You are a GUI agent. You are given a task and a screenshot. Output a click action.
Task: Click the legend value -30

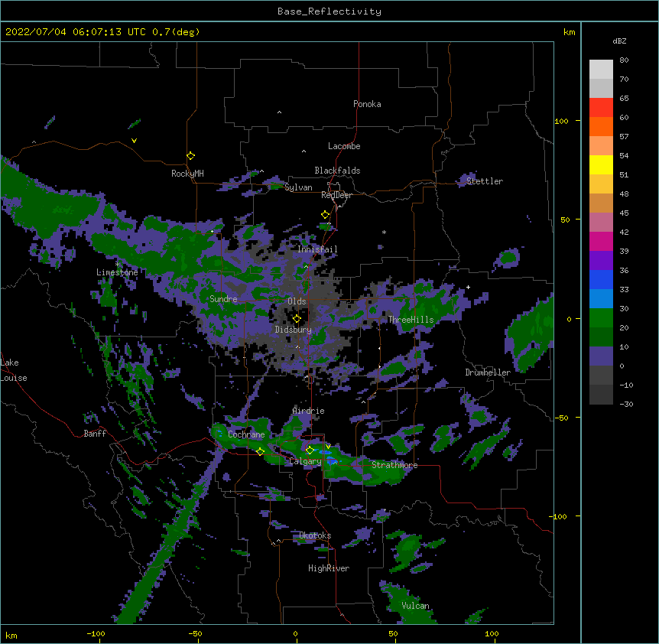(626, 404)
